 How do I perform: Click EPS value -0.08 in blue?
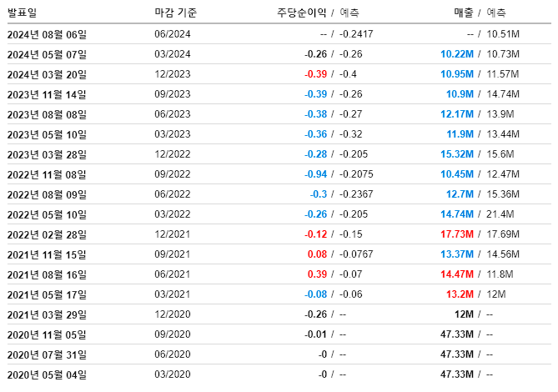315,294
